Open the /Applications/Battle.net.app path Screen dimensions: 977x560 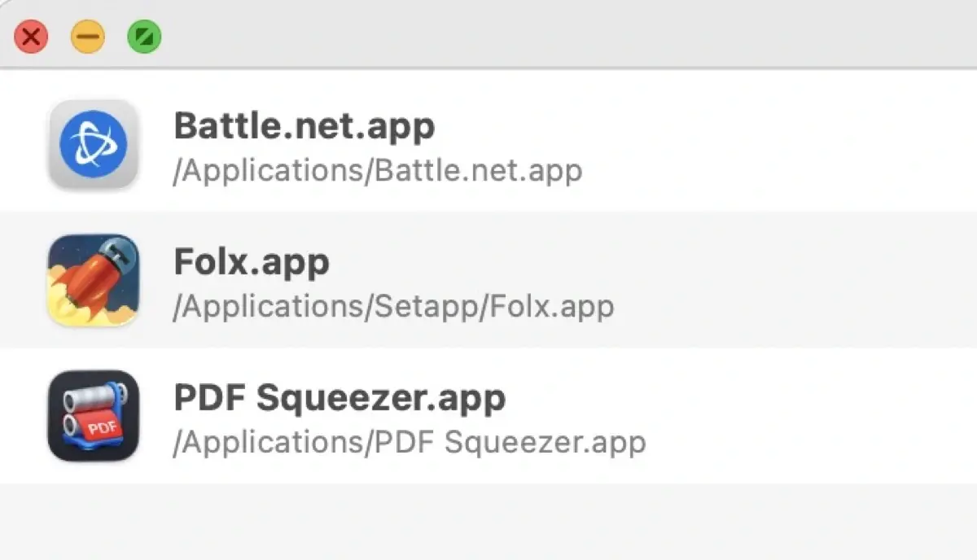(379, 170)
